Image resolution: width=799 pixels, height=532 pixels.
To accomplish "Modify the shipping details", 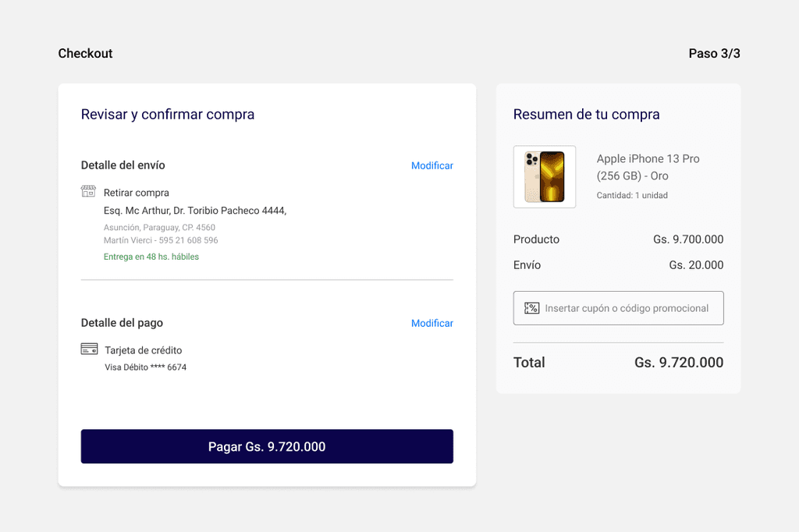I will 431,165.
